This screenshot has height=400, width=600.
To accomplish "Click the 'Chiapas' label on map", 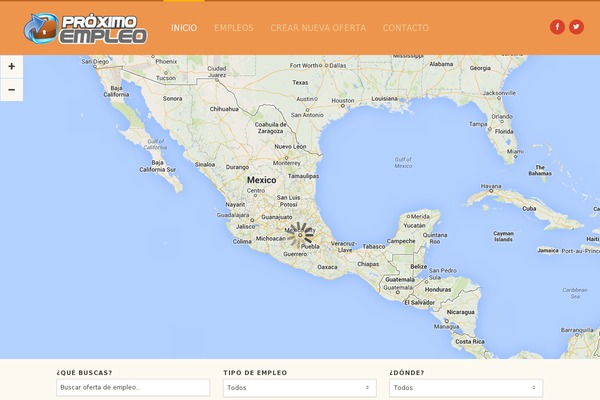I will (368, 264).
